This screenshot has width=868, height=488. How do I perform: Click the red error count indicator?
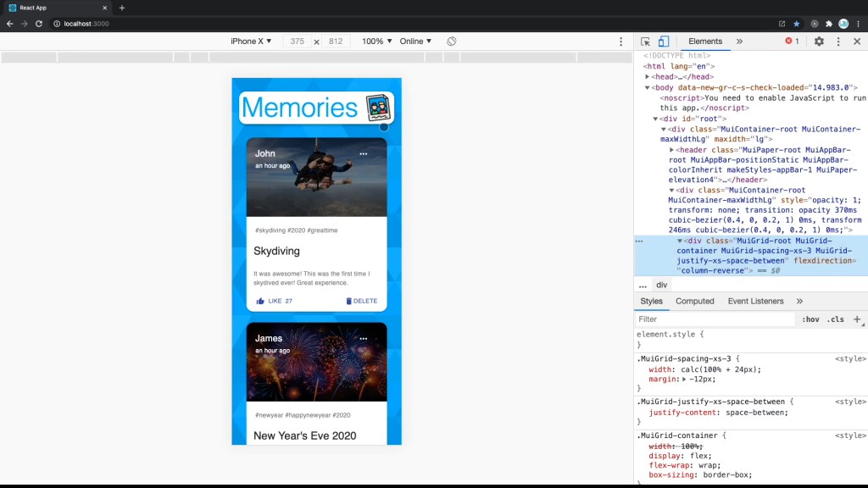point(792,42)
